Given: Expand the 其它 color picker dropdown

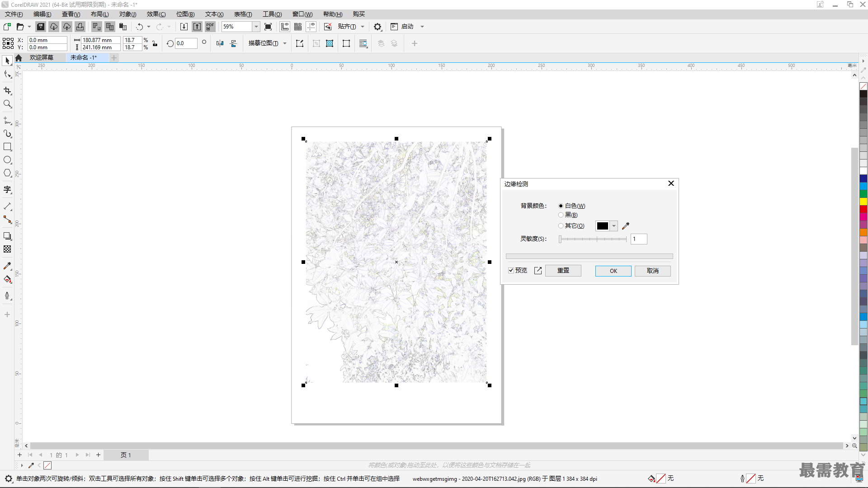Looking at the screenshot, I should [614, 226].
